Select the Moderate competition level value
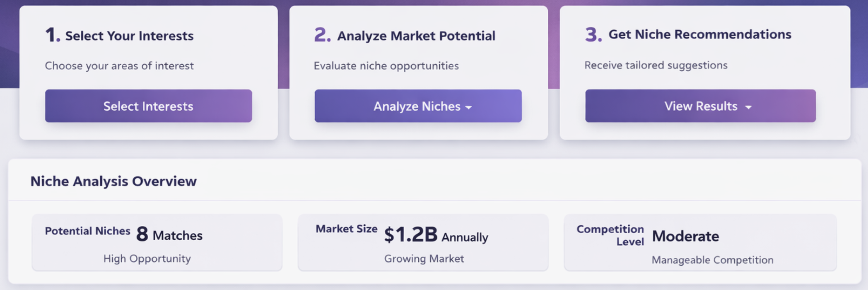 (685, 236)
